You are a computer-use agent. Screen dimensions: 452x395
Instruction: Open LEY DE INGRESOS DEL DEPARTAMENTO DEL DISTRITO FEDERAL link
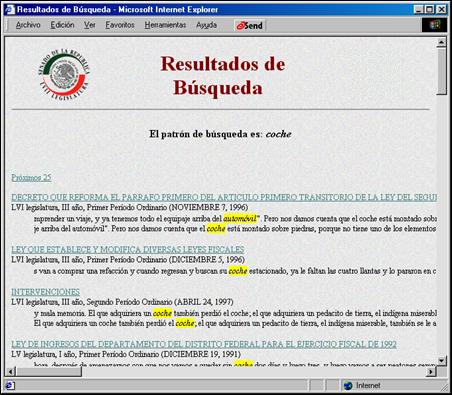pyautogui.click(x=204, y=344)
